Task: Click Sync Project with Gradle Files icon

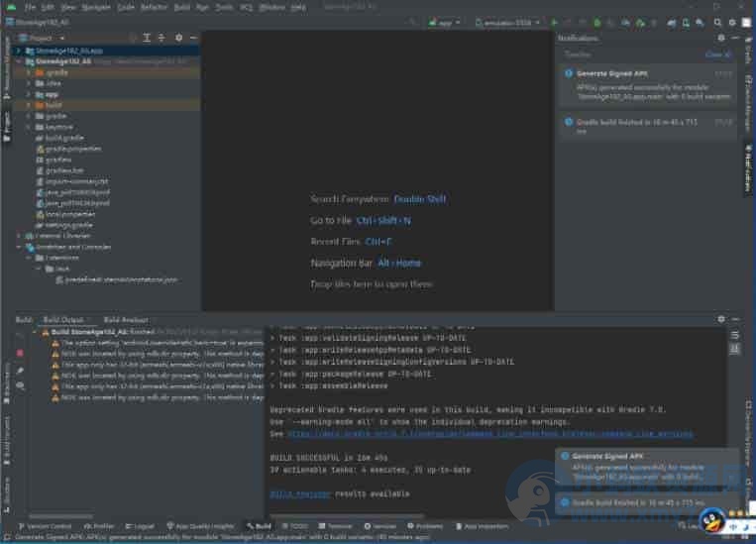Action: 671,23
